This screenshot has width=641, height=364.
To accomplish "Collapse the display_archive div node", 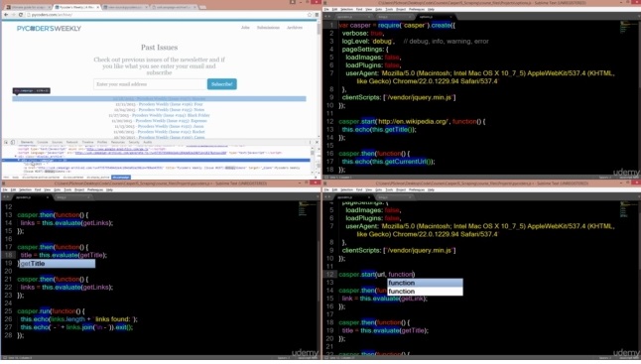I will click(x=16, y=157).
